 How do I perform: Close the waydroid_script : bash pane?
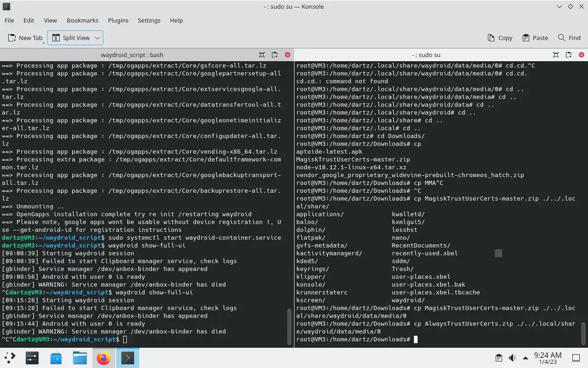click(288, 55)
